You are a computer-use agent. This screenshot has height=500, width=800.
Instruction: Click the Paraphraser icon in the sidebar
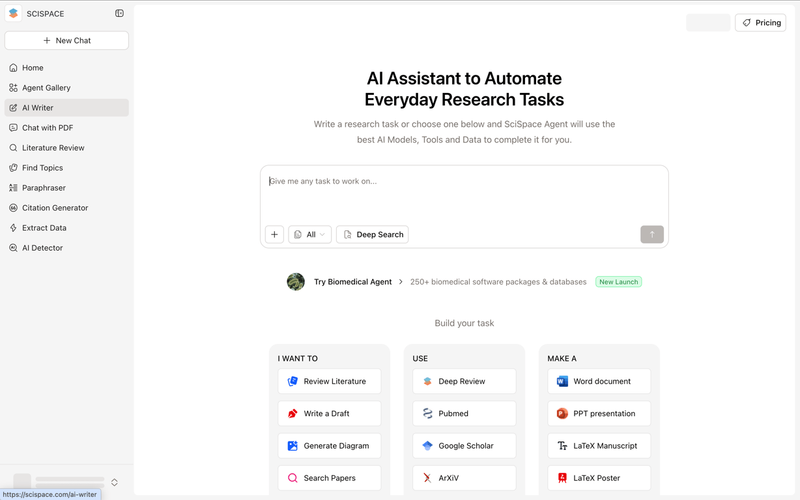click(x=13, y=188)
